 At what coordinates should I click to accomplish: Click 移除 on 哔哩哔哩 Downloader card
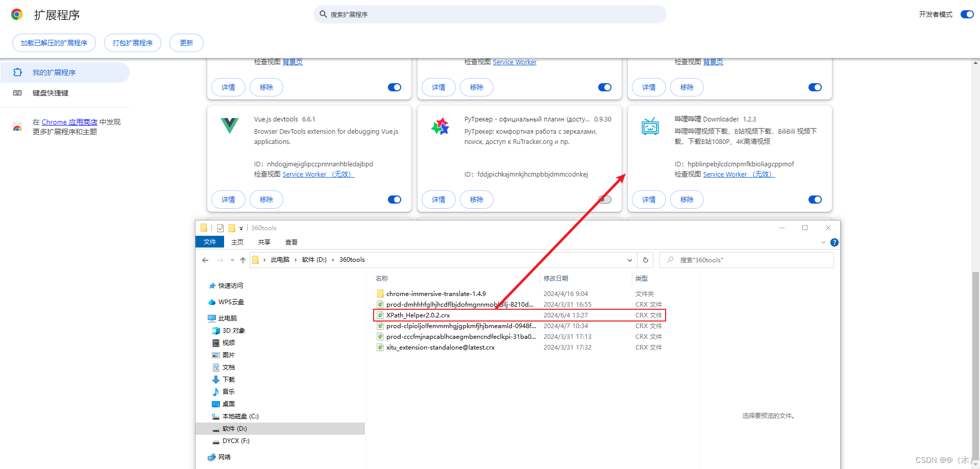tap(687, 200)
